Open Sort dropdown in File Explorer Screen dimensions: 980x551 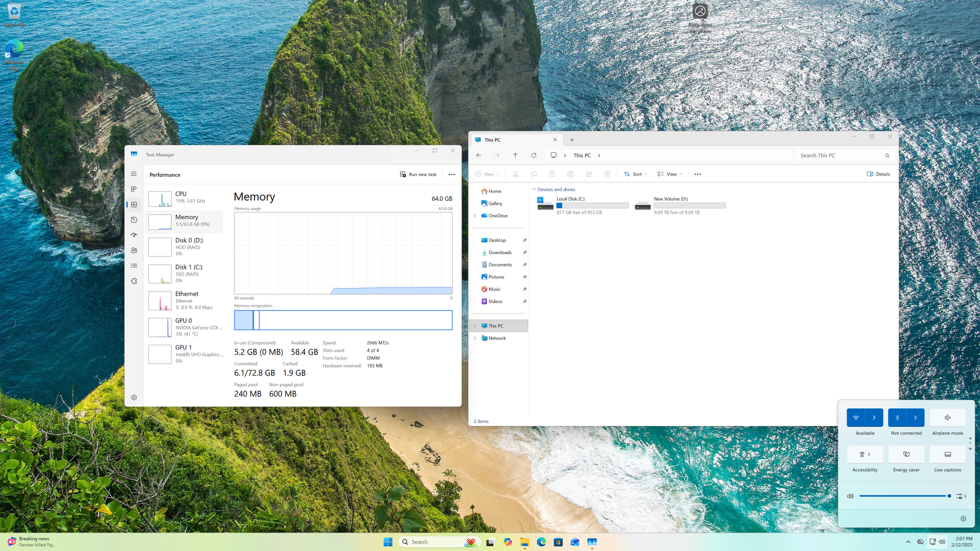point(635,174)
